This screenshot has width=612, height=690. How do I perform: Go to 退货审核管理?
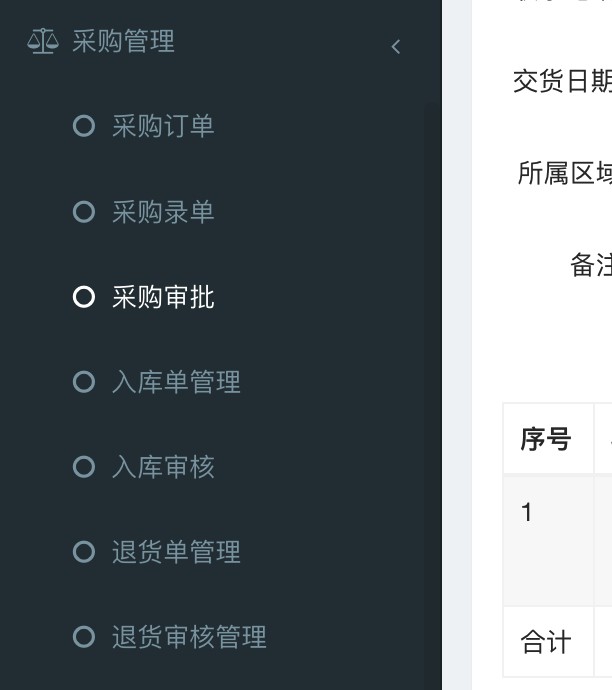pyautogui.click(x=189, y=637)
